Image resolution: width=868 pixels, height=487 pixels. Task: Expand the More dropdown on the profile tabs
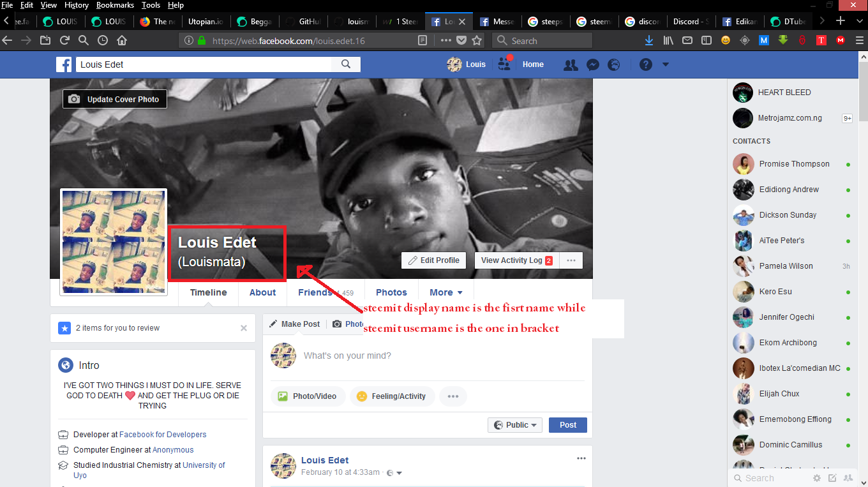point(446,292)
